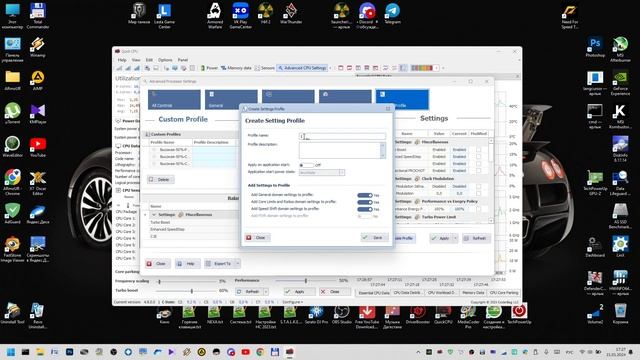The width and height of the screenshot is (640, 360).
Task: Open uTorrent desktop shortcut
Action: coord(12,113)
